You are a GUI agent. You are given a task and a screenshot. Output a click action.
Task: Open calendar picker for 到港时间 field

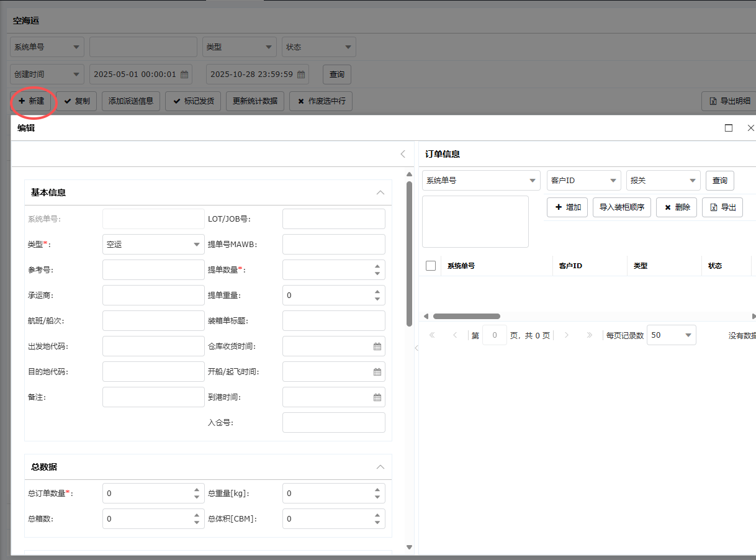point(377,397)
